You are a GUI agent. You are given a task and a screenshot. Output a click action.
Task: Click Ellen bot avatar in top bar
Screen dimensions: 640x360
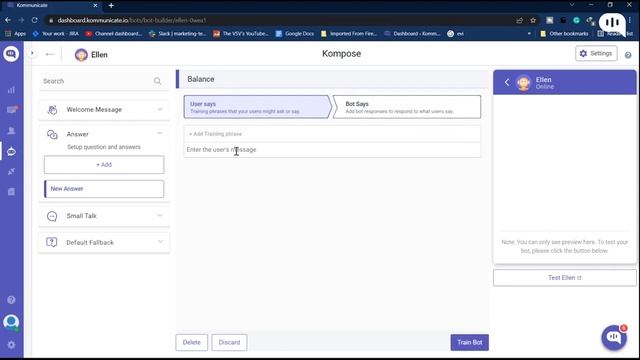[81, 55]
